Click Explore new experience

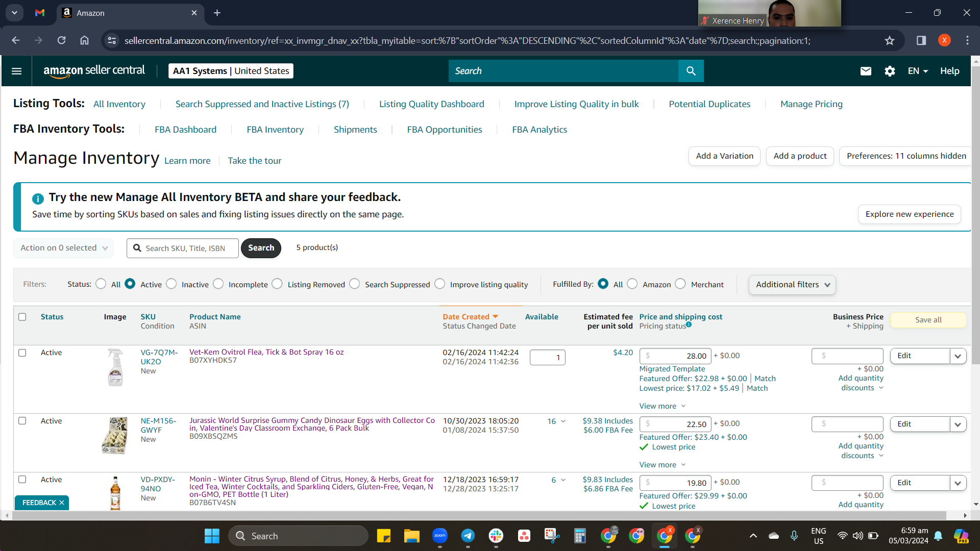click(x=910, y=214)
